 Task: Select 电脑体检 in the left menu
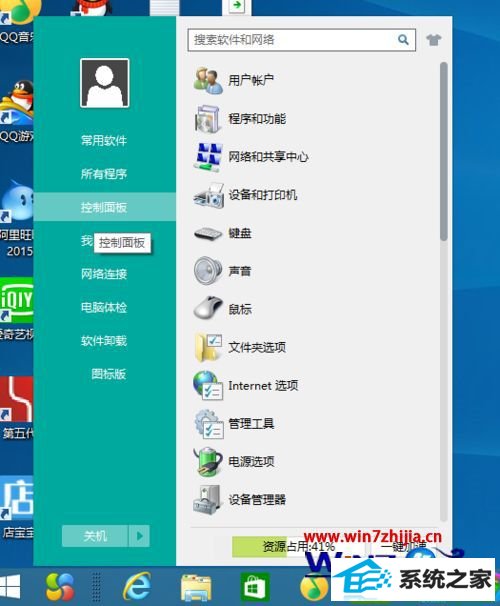tap(104, 308)
